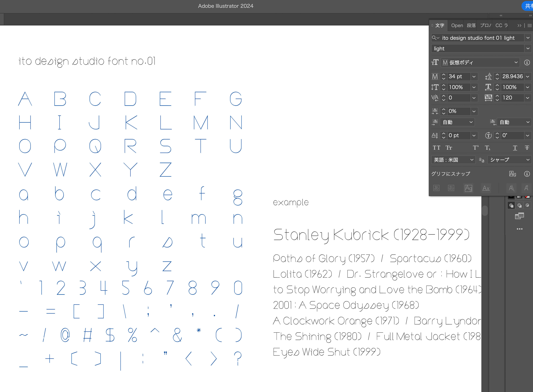Toggle Small Caps (Tт) formatting

[x=449, y=148]
